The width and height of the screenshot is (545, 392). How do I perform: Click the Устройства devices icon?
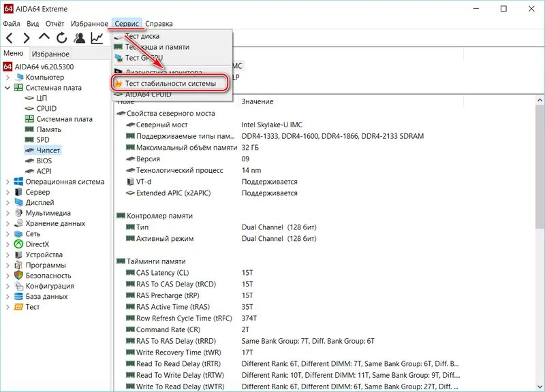pyautogui.click(x=18, y=255)
